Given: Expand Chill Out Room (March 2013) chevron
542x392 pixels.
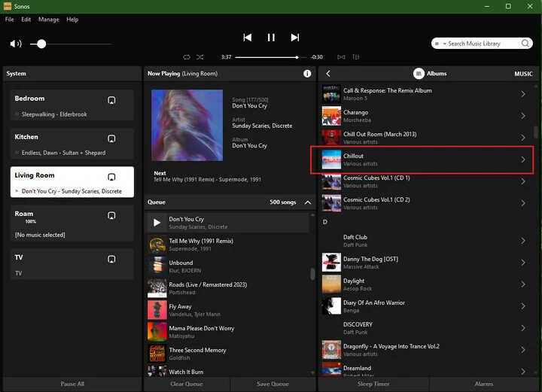Looking at the screenshot, I should point(523,138).
